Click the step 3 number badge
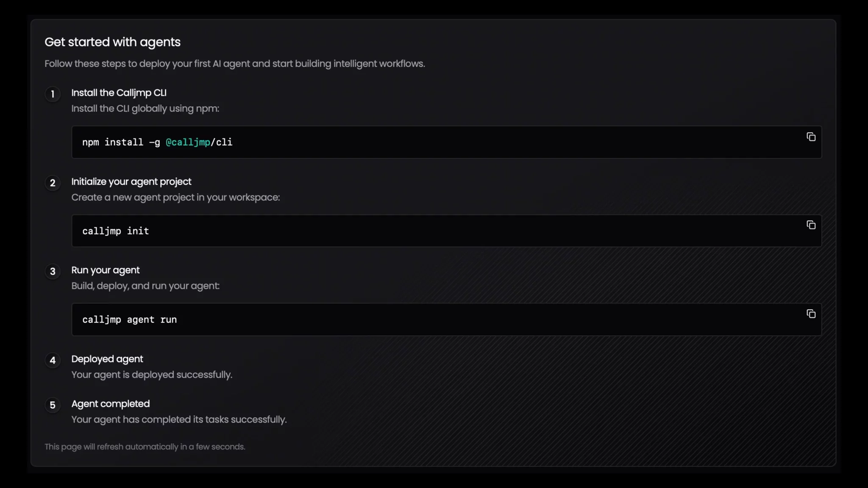The height and width of the screenshot is (488, 868). tap(53, 272)
